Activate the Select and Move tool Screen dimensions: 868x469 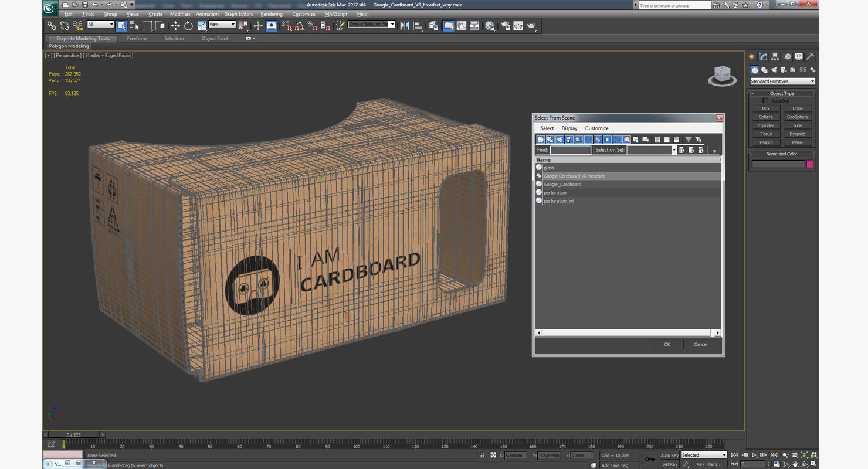pyautogui.click(x=175, y=26)
